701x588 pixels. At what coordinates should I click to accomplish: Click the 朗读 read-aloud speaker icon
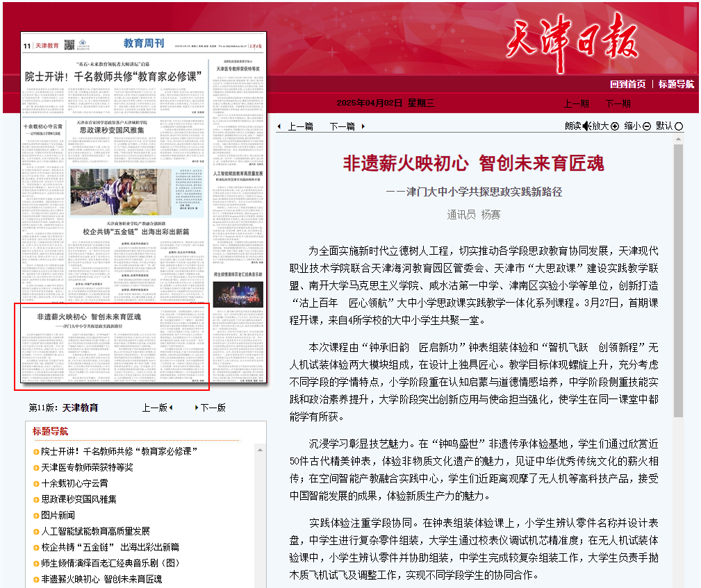click(586, 126)
